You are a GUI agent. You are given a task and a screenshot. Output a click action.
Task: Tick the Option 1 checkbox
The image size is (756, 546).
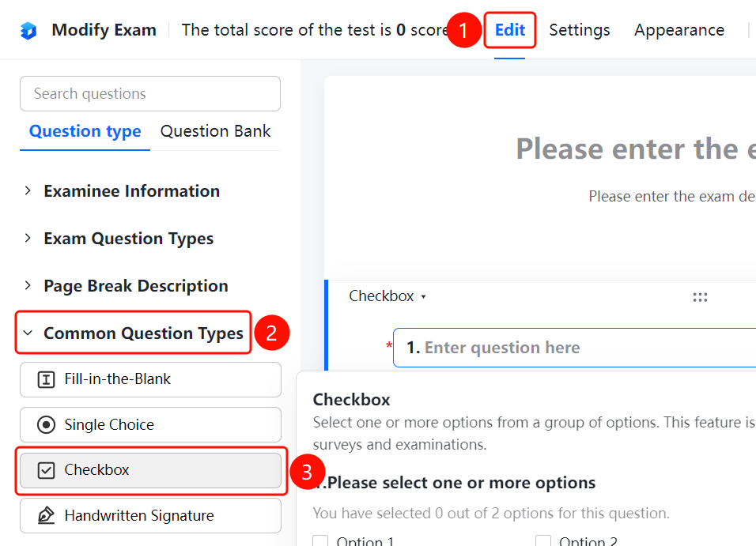(x=320, y=540)
